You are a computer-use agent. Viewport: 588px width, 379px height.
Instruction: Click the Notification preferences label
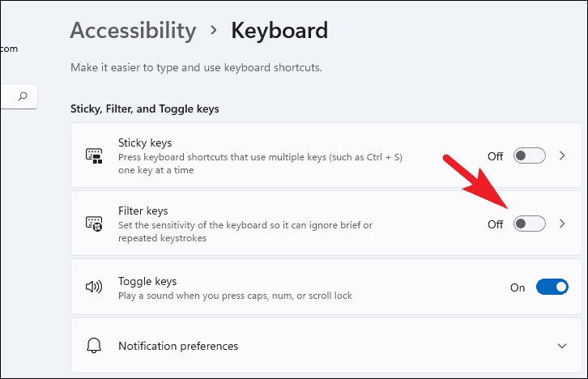(x=178, y=346)
